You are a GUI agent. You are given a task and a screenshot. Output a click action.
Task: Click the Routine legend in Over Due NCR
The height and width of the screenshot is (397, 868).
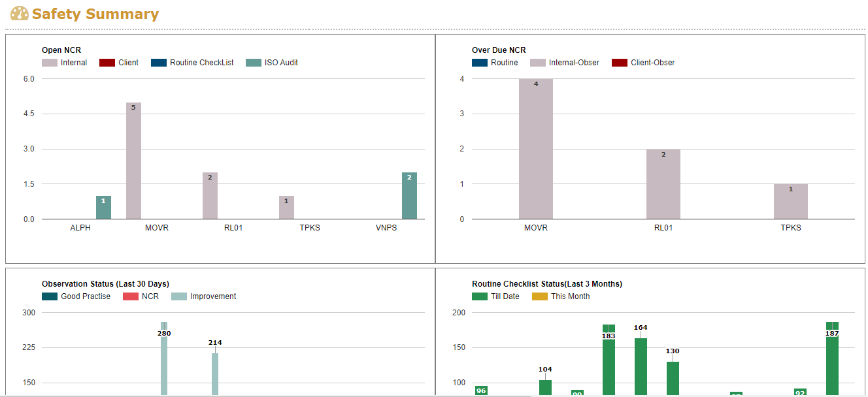pos(495,63)
